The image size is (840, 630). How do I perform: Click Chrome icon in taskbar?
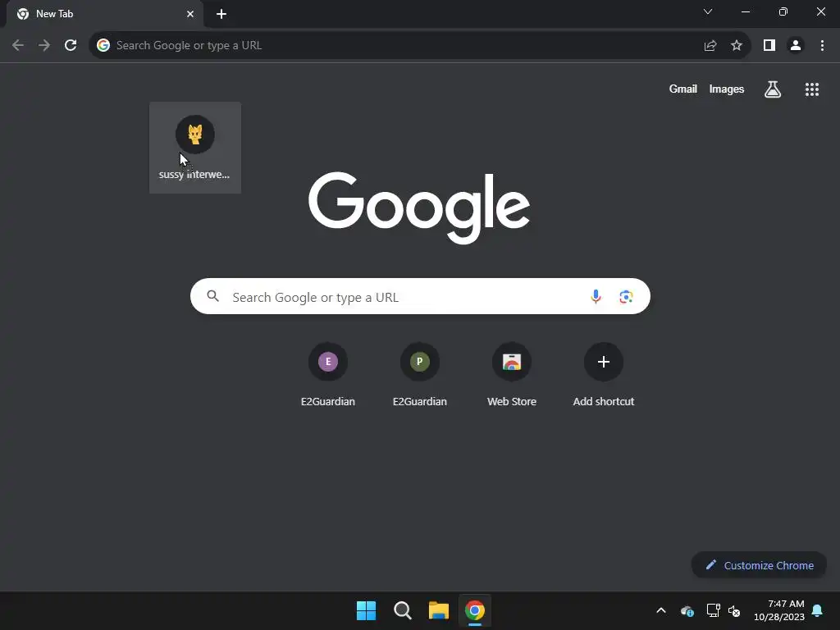point(475,610)
